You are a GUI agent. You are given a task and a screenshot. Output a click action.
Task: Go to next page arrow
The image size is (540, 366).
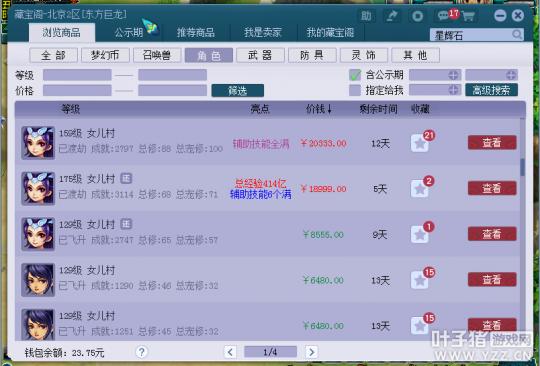pos(311,352)
